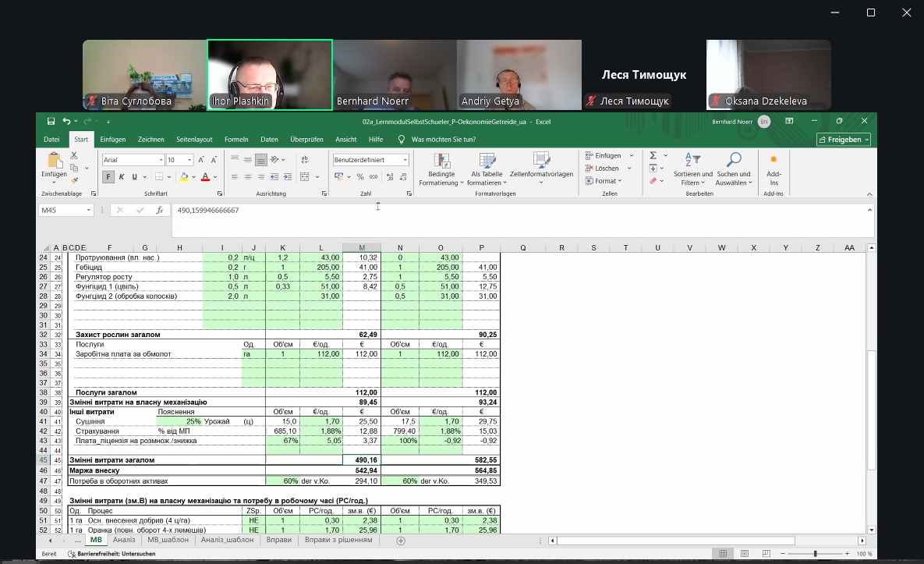
Task: Open the Arial font name dropdown
Action: [x=161, y=160]
